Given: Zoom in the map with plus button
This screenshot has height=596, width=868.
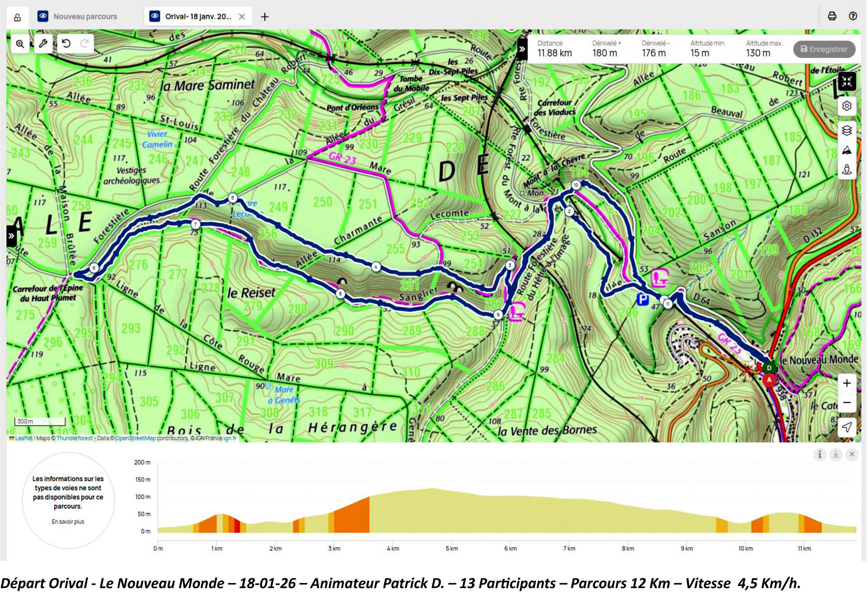Looking at the screenshot, I should click(846, 383).
